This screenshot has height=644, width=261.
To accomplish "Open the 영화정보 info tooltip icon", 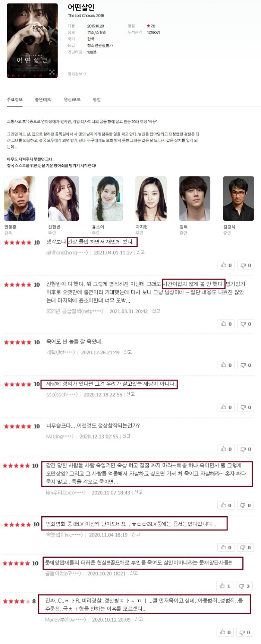I will click(86, 74).
